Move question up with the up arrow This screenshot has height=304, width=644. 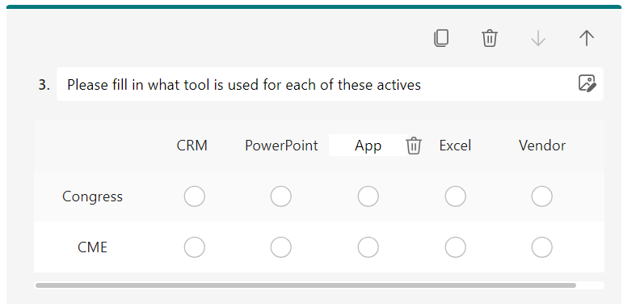coord(587,39)
